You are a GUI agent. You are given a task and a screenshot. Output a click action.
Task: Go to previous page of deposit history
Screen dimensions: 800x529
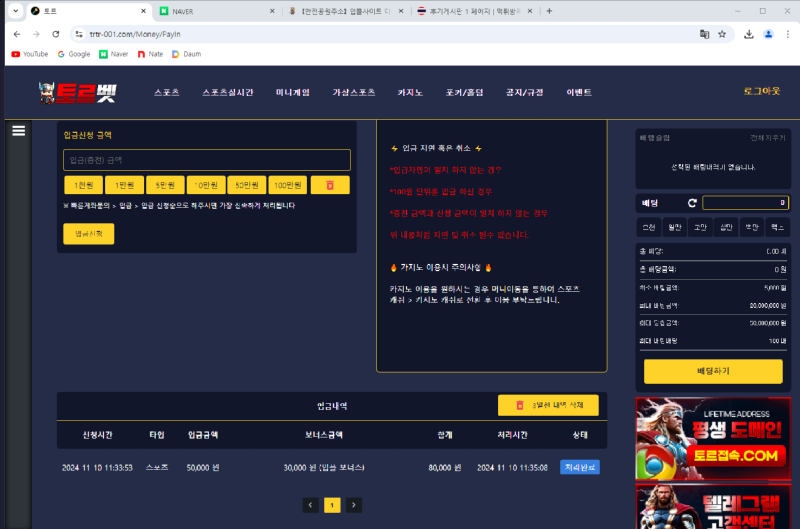pyautogui.click(x=311, y=505)
